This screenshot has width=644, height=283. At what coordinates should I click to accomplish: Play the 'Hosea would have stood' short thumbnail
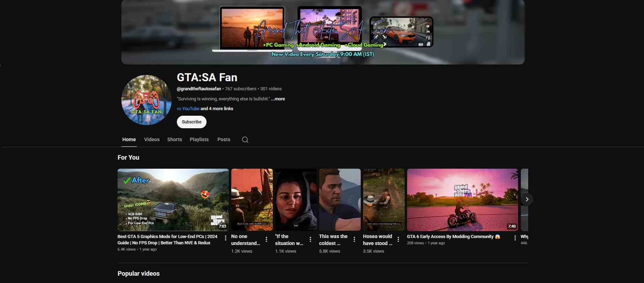coord(384,200)
